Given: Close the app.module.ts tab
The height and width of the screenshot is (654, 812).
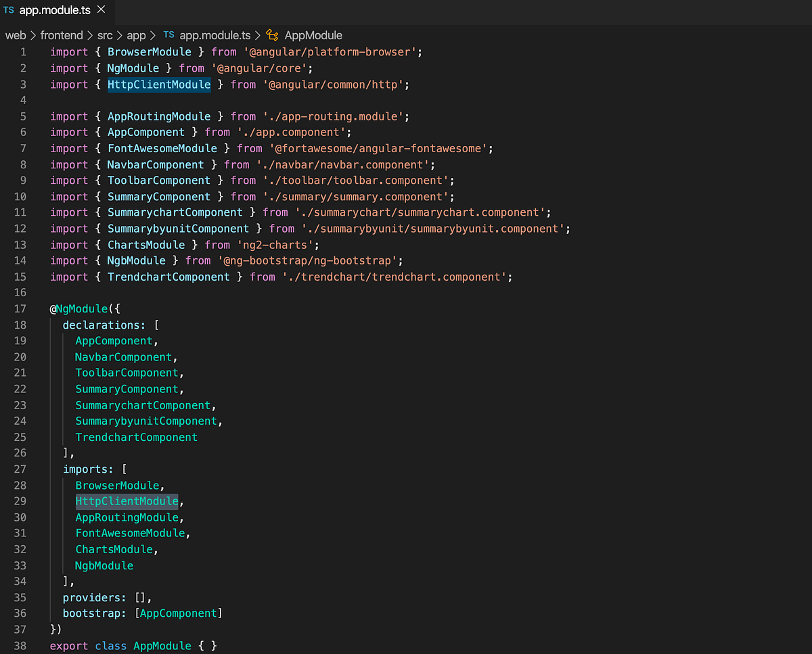Looking at the screenshot, I should 102,9.
